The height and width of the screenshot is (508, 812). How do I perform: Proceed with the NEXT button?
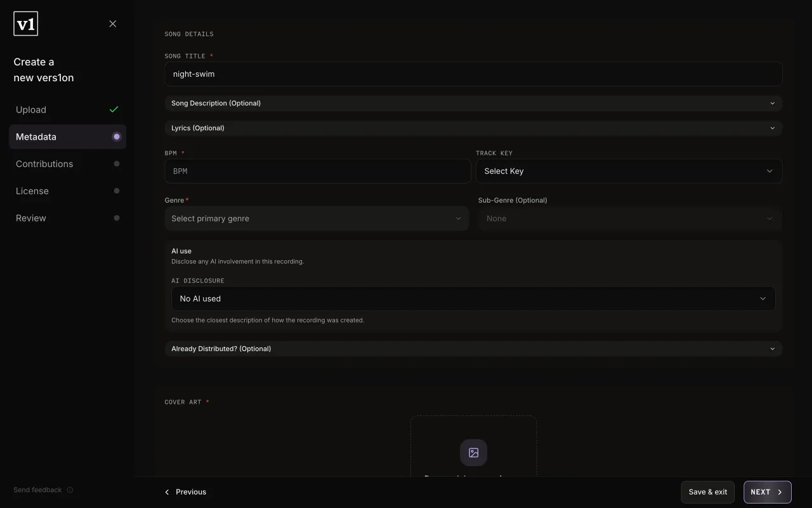767,492
